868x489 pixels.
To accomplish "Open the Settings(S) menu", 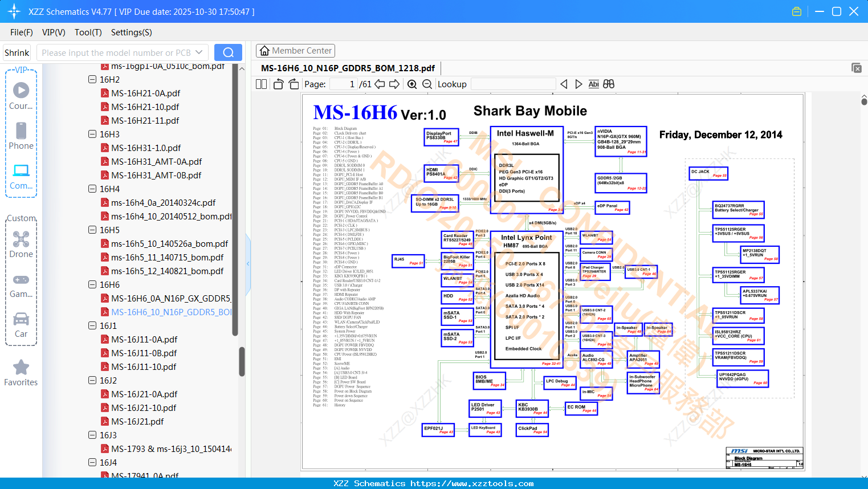I will coord(132,32).
